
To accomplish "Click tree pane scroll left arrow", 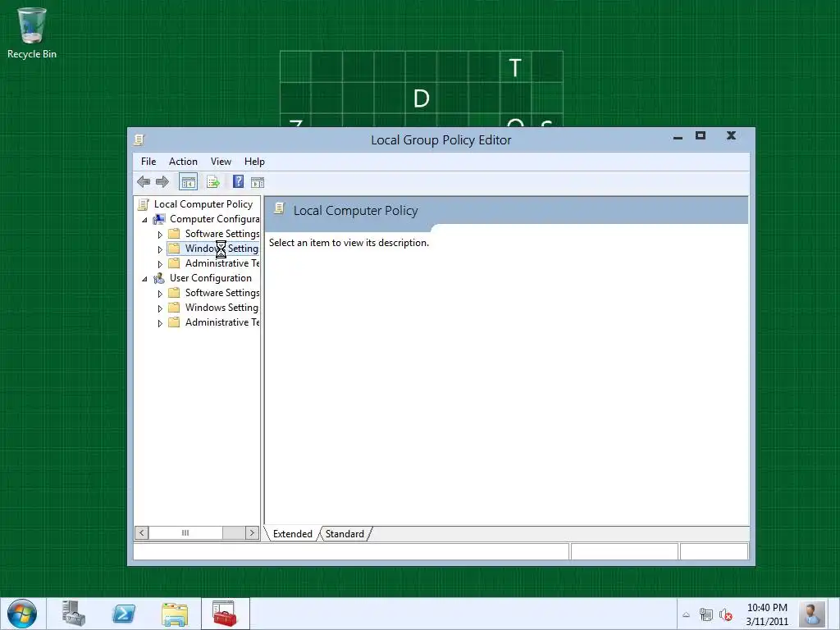I will tap(141, 532).
